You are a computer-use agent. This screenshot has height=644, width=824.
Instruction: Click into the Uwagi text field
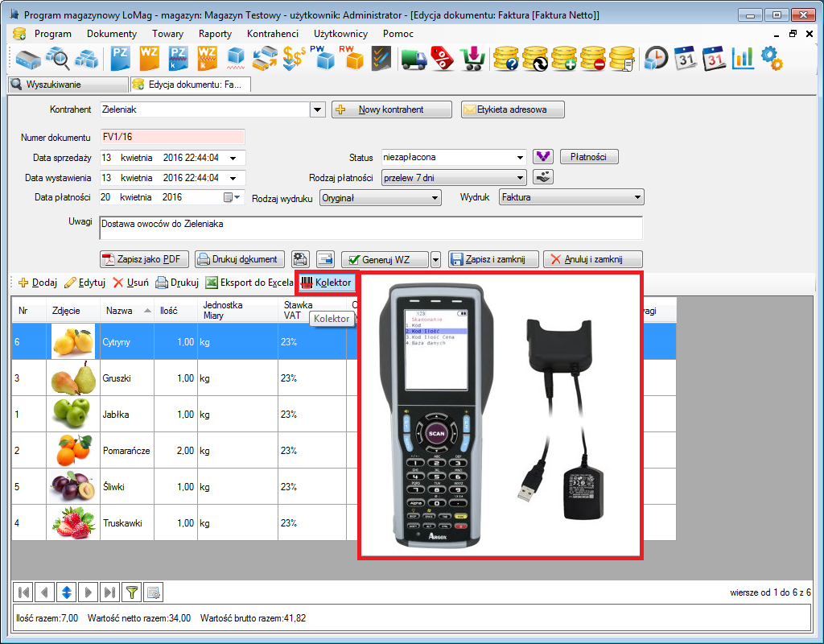pyautogui.click(x=370, y=228)
